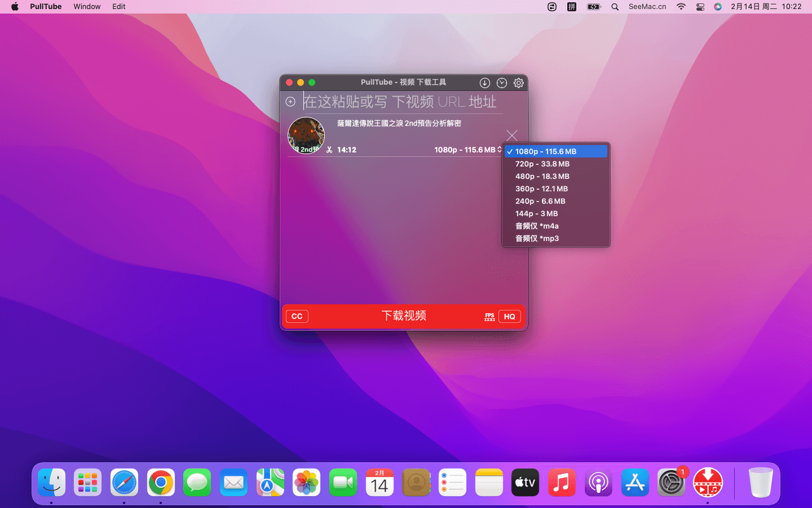812x508 pixels.
Task: Toggle the CC subtitles button
Action: tap(297, 317)
